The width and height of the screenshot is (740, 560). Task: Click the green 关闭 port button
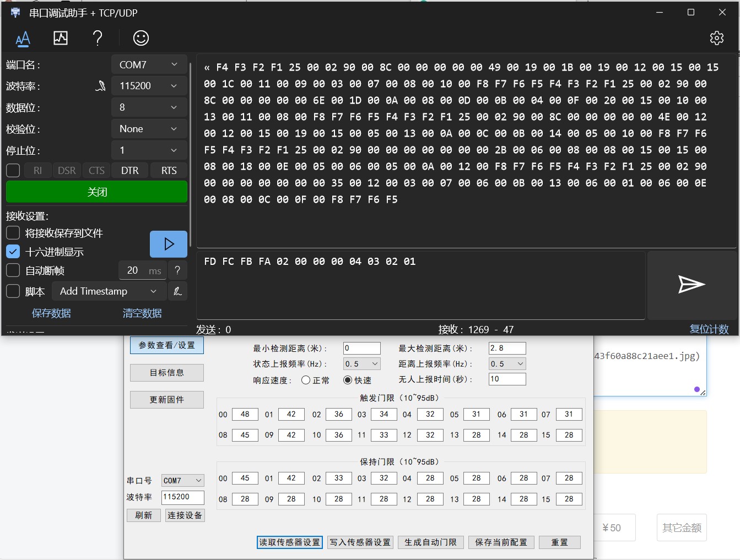pos(97,192)
